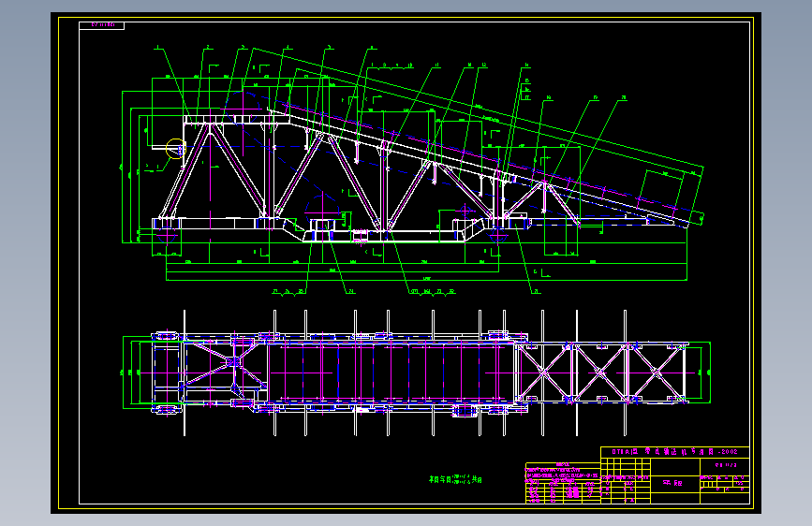The image size is (812, 526).
Task: Click part balloon number 1
Action: click(157, 48)
